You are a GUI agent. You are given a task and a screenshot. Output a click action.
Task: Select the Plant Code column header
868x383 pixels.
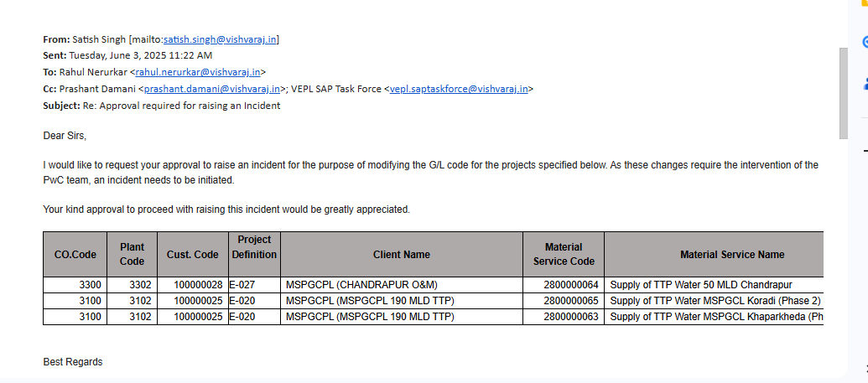tap(132, 255)
